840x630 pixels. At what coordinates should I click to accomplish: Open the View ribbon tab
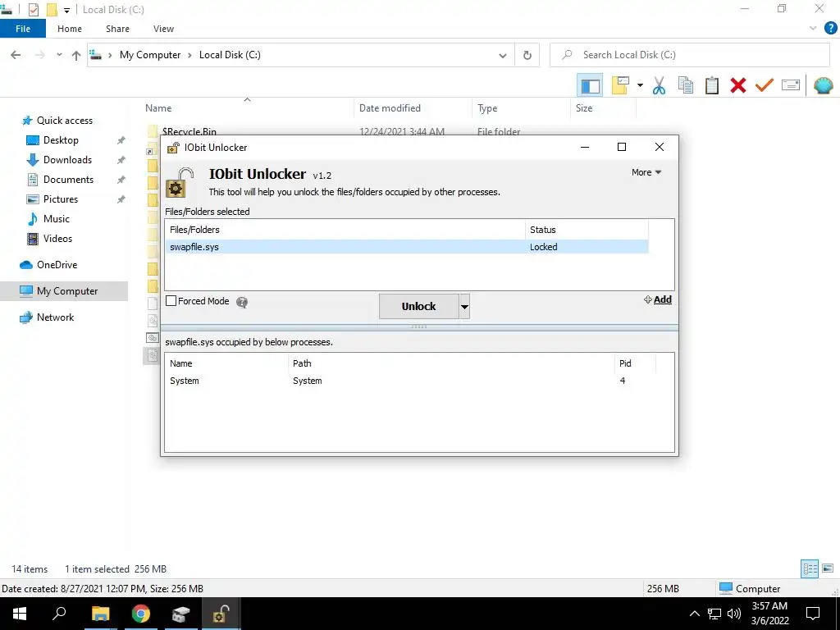pos(163,29)
